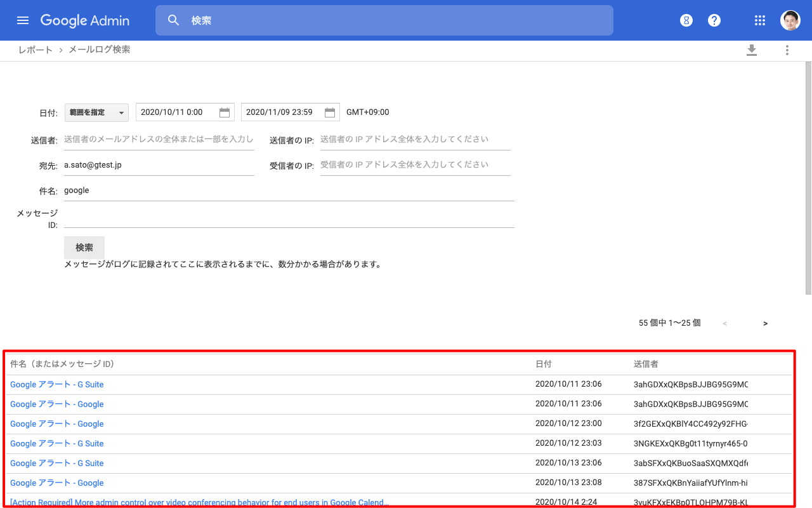Click sender 3NGKEXxQKBg0t11tyrnyr465-0
The width and height of the screenshot is (812, 508).
tap(691, 443)
